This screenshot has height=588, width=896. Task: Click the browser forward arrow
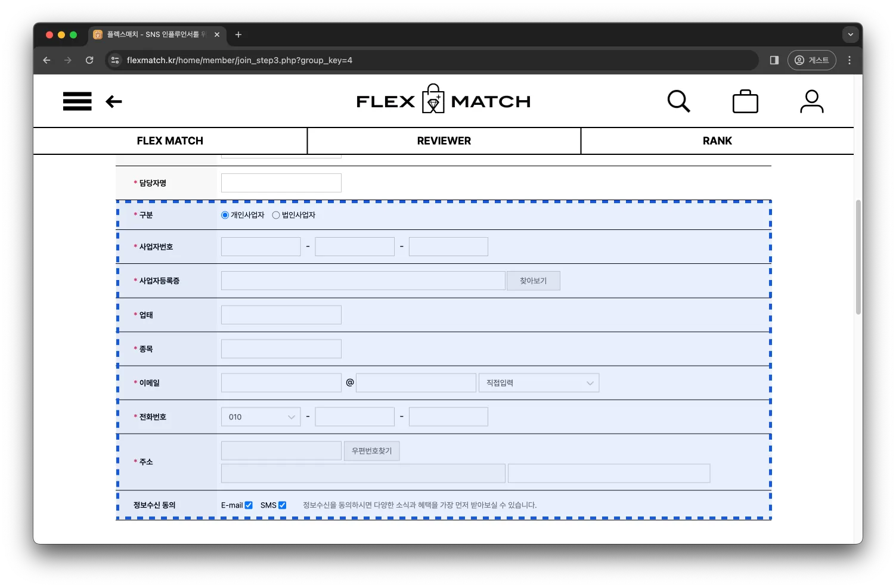point(68,60)
